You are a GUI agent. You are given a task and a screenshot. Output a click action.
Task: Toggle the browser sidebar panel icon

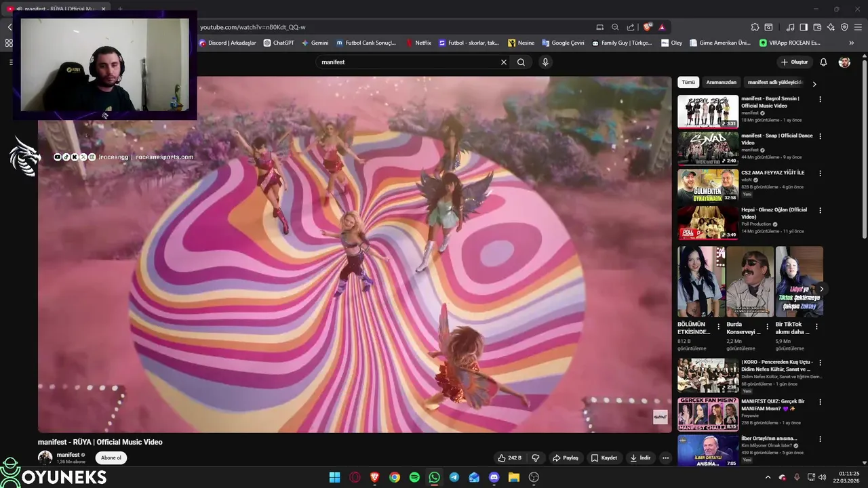(x=804, y=27)
